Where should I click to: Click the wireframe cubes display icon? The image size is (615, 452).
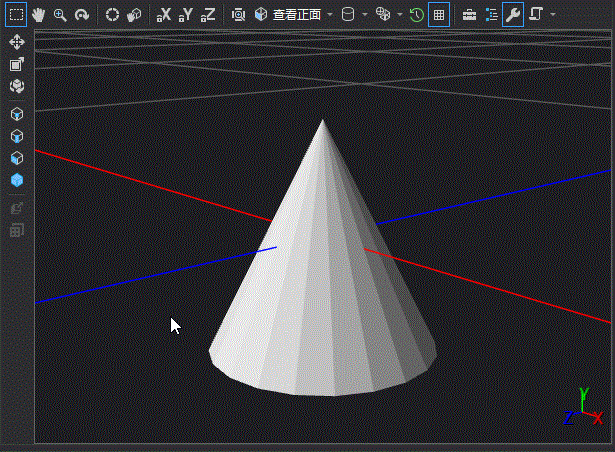[383, 15]
